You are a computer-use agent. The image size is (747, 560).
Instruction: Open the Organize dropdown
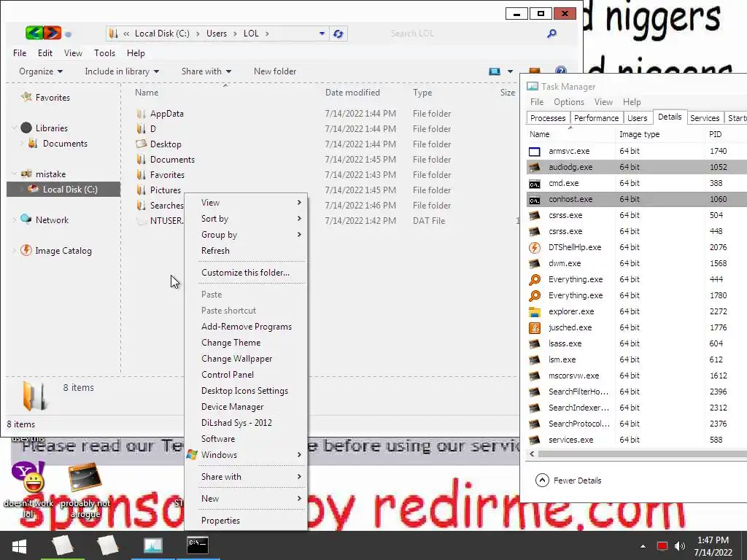41,71
